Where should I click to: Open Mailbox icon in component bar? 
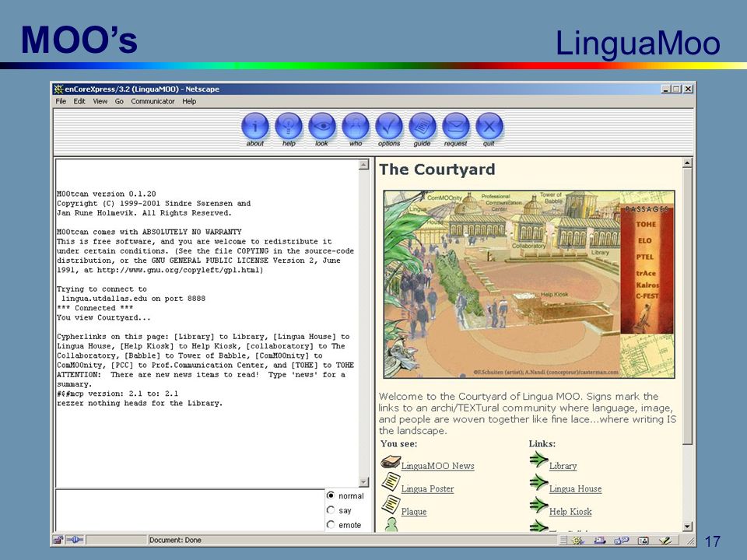600,541
